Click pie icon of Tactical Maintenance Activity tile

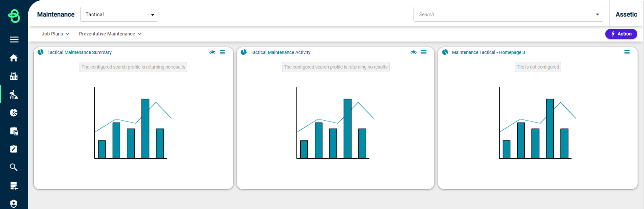[x=244, y=52]
